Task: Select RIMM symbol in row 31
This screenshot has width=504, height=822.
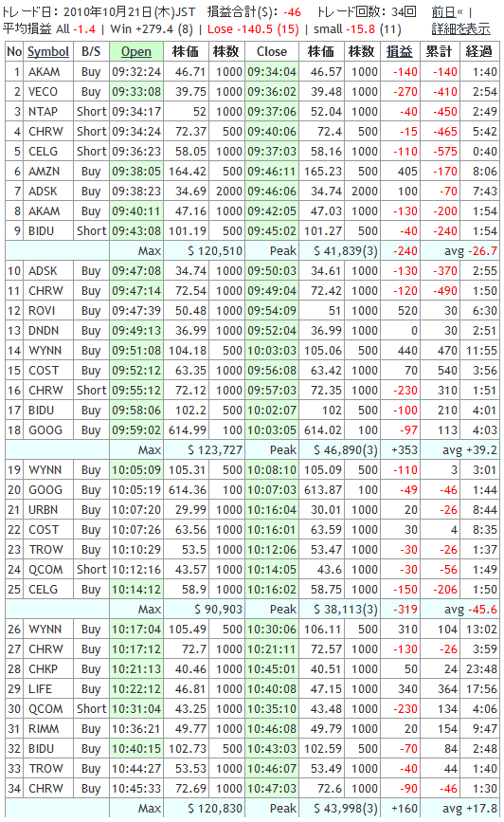Action: [x=44, y=729]
